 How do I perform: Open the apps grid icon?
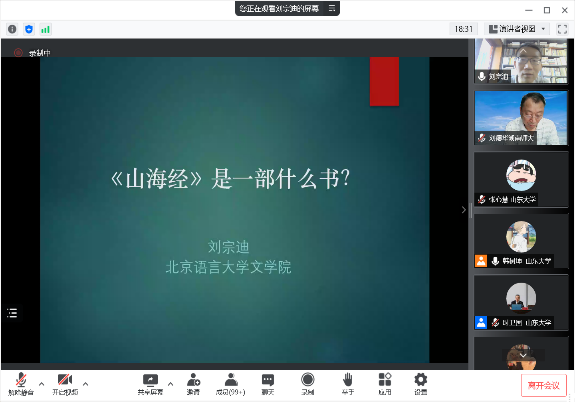coord(385,384)
